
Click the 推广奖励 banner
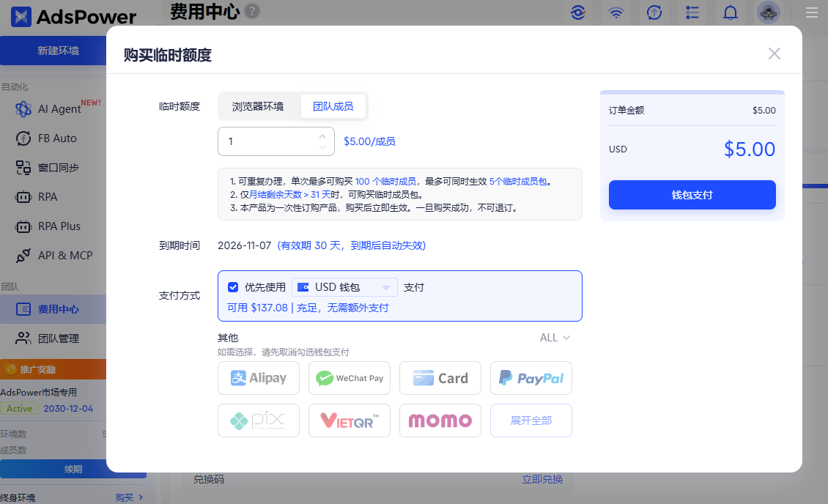[53, 369]
